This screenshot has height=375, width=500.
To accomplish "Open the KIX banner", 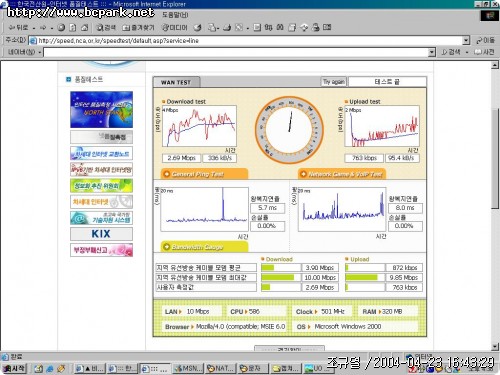I will tap(101, 234).
